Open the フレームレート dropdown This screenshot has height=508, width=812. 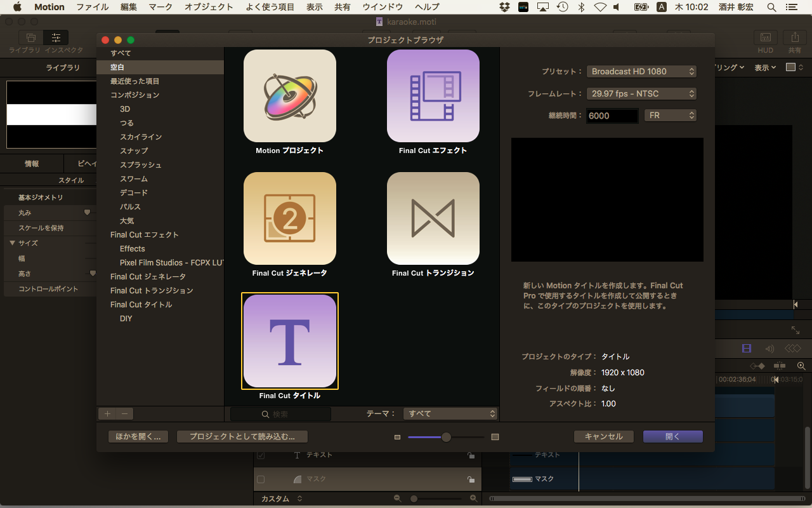click(641, 93)
